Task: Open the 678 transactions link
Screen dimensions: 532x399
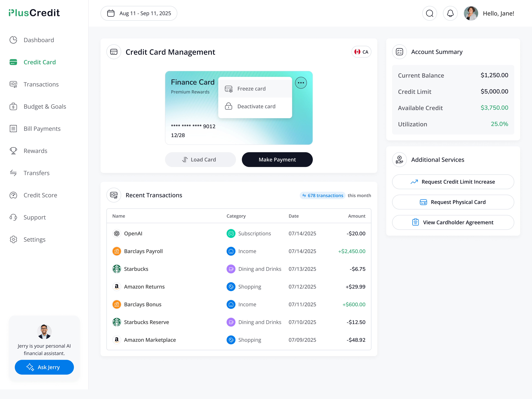Action: [323, 195]
